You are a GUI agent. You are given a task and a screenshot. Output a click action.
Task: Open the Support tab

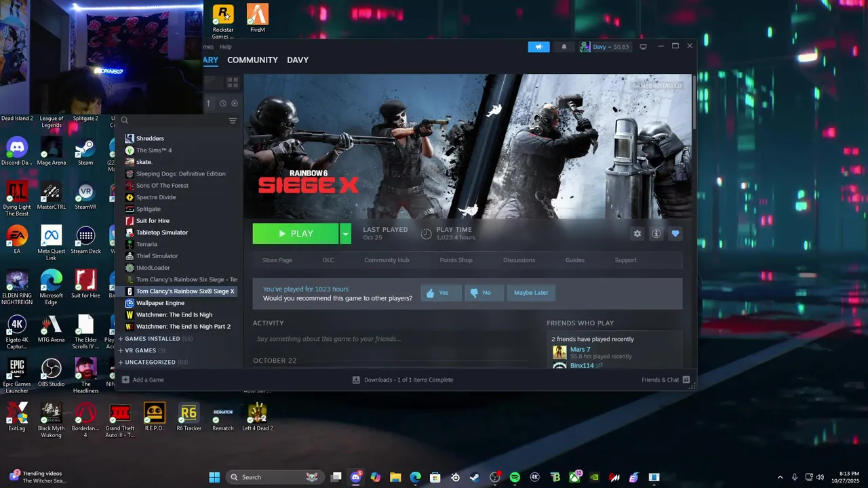coord(625,260)
